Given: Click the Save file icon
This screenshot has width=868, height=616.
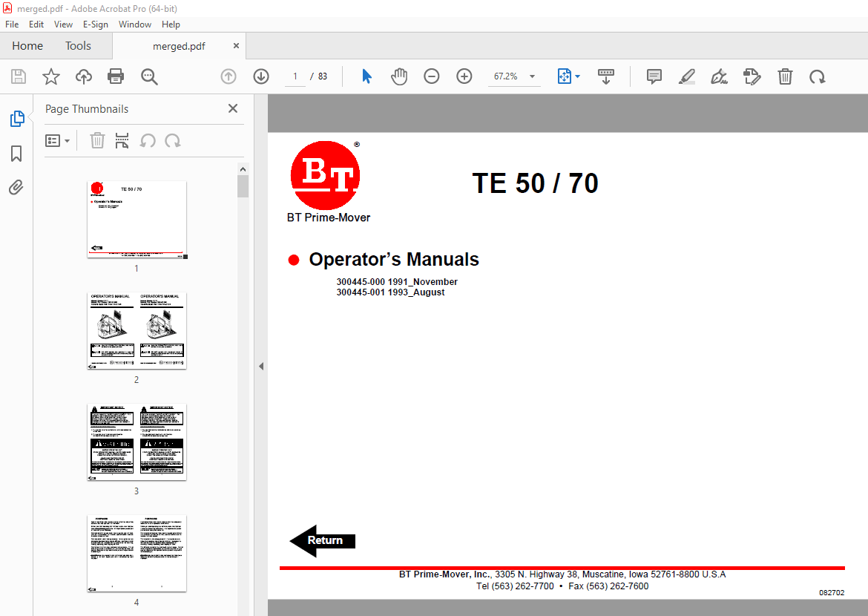Looking at the screenshot, I should (x=19, y=76).
